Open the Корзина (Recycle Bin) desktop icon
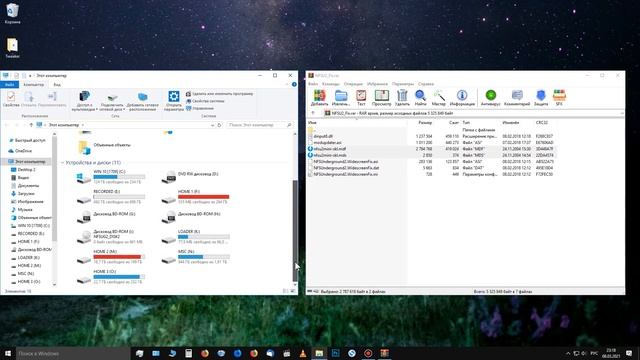640x360 pixels. [x=12, y=13]
